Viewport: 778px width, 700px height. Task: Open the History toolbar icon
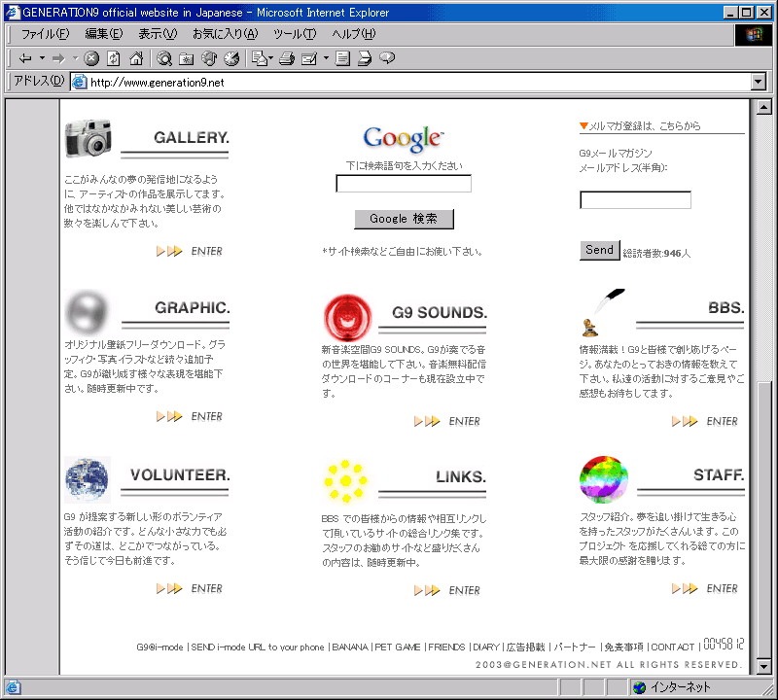[231, 59]
